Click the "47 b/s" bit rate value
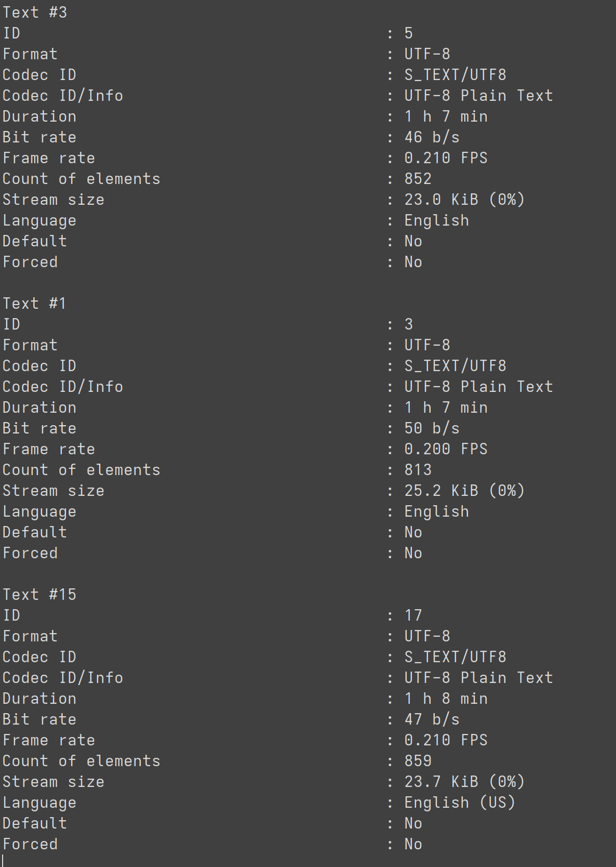 pos(432,719)
